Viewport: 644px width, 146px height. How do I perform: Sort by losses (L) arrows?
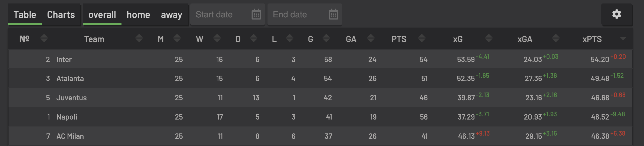[x=290, y=39]
